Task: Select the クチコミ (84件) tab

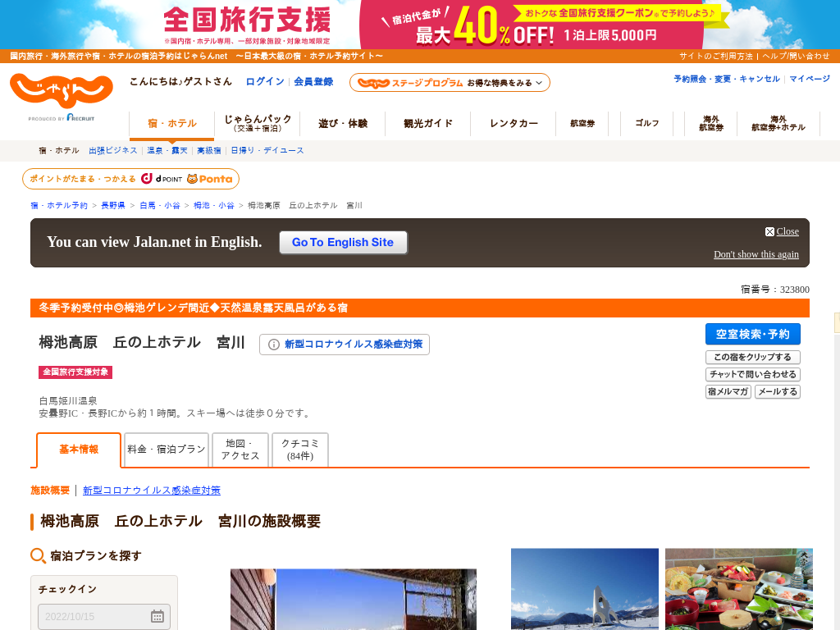Action: click(300, 450)
